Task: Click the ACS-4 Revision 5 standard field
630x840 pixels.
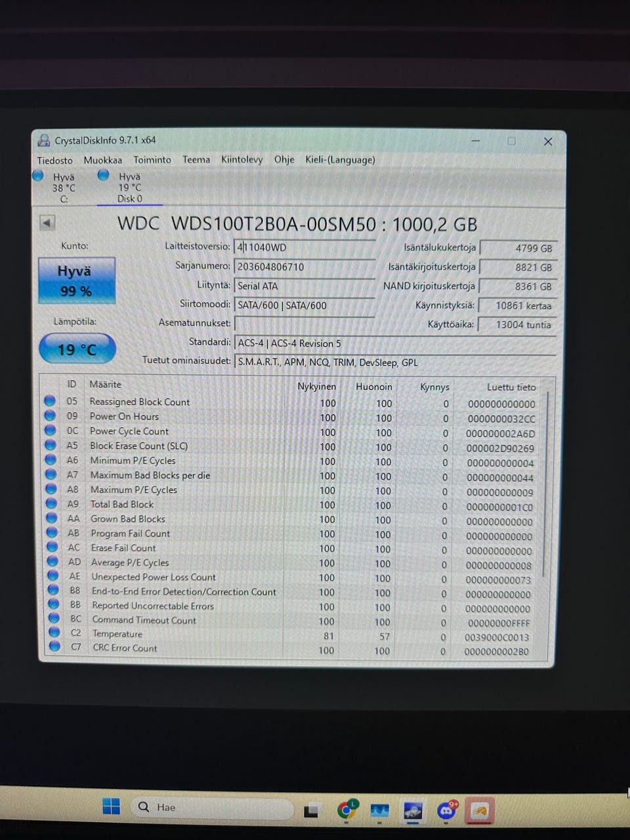Action: coord(395,343)
